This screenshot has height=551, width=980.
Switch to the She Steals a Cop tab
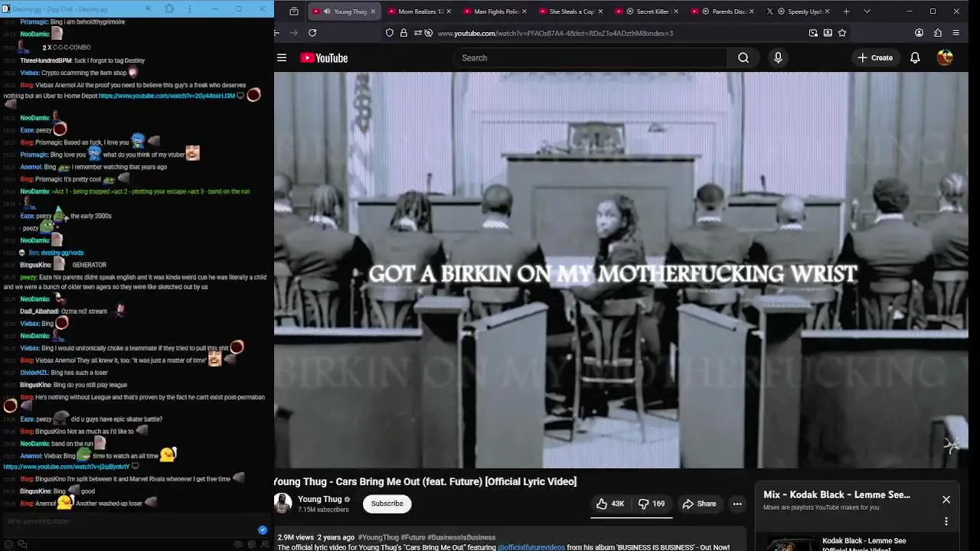click(x=571, y=11)
